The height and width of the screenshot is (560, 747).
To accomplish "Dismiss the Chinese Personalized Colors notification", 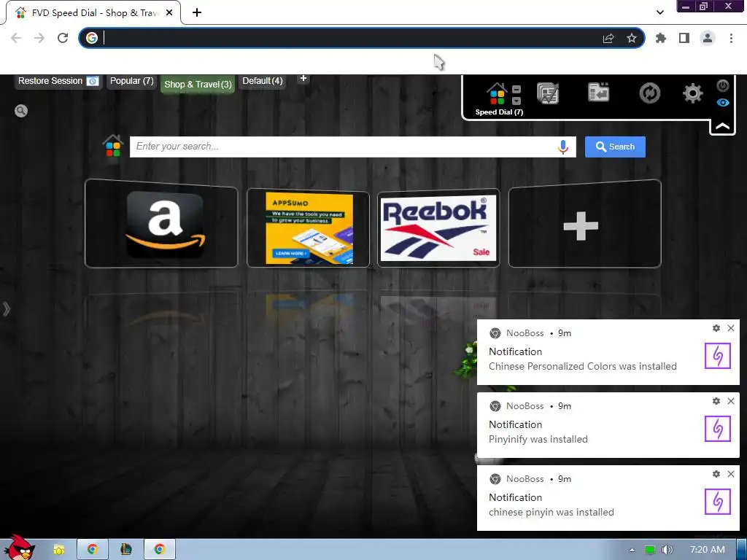I will (731, 328).
